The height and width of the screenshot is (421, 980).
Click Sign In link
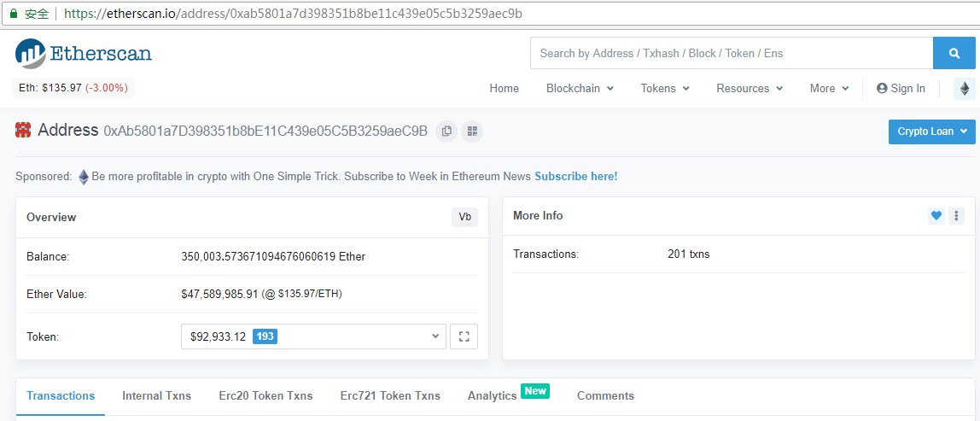click(901, 88)
